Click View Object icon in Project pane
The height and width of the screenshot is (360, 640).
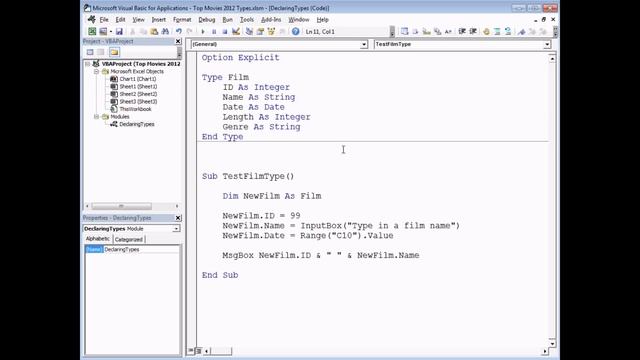101,52
